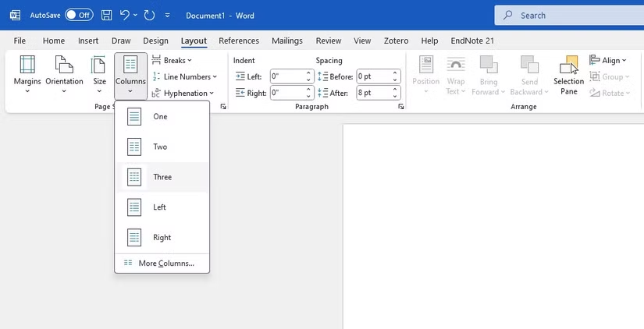Click into the Search box
The width and height of the screenshot is (644, 329).
click(x=569, y=16)
